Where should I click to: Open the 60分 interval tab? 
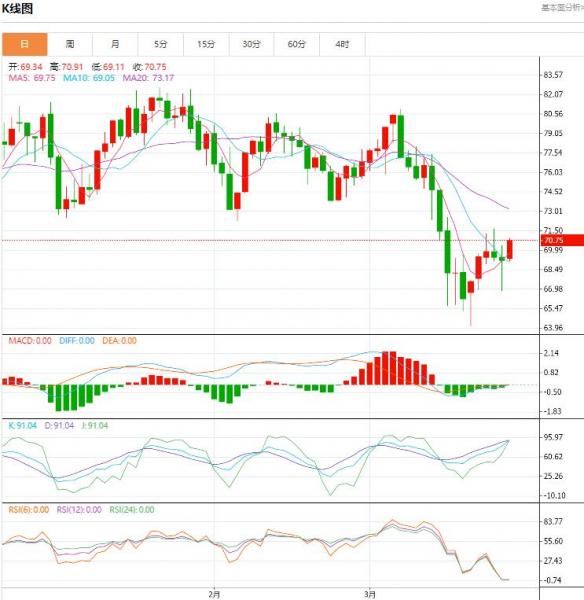[x=297, y=44]
